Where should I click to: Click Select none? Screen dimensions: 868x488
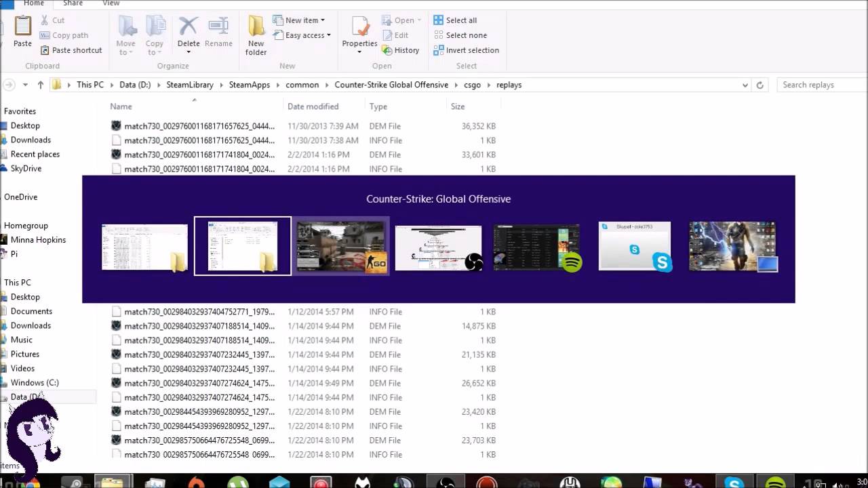(460, 35)
